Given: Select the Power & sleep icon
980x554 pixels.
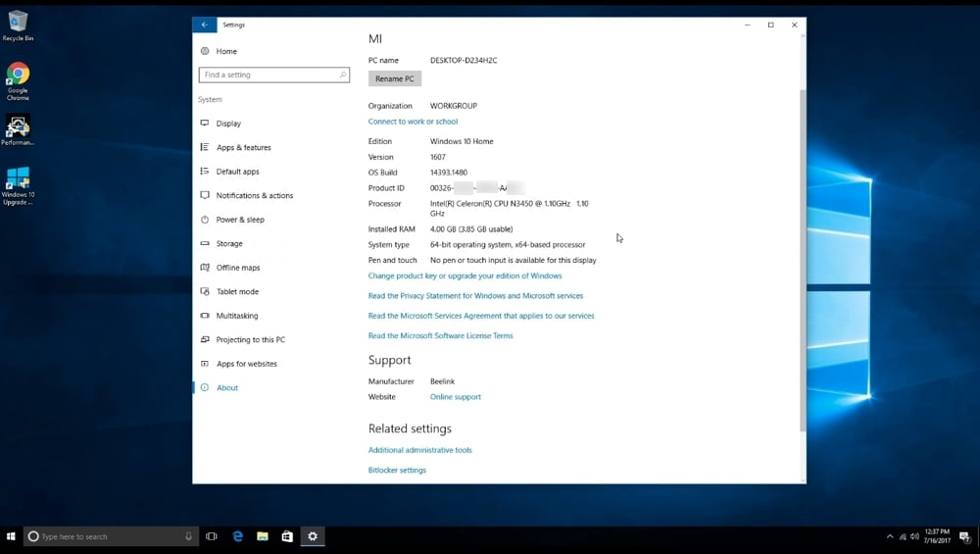Looking at the screenshot, I should (x=205, y=220).
